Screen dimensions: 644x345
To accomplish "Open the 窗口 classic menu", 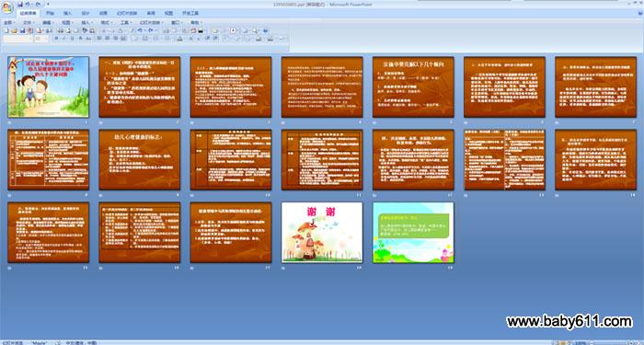I will coord(177,23).
